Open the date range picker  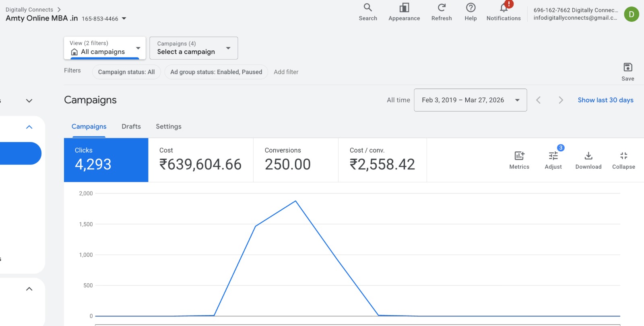click(470, 100)
